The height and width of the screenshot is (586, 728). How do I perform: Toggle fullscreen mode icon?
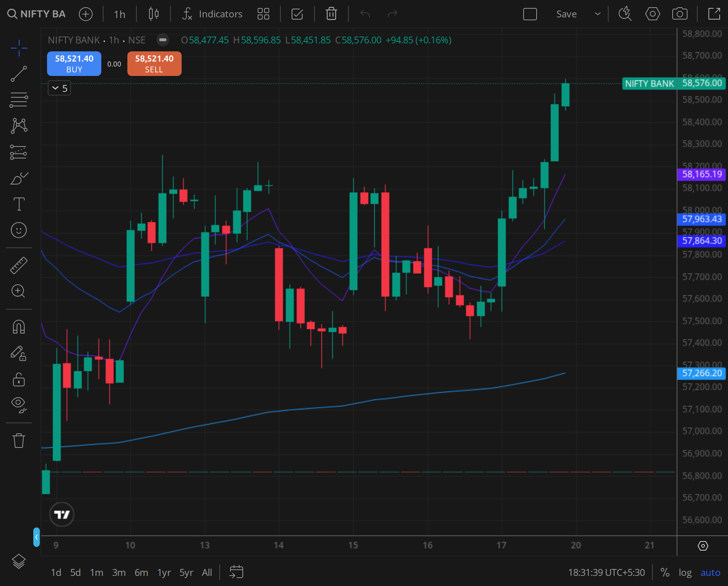(x=714, y=14)
